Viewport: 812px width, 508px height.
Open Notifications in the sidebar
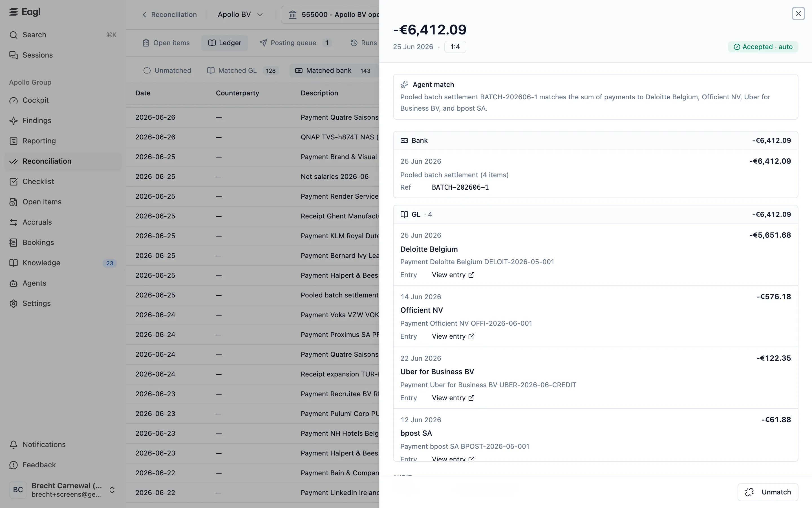[x=63, y=444]
